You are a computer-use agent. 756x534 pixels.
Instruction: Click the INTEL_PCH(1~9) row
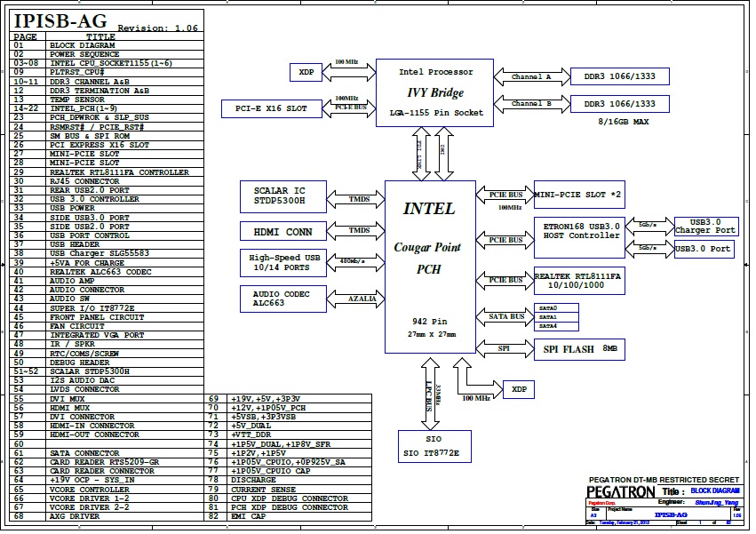click(107, 108)
